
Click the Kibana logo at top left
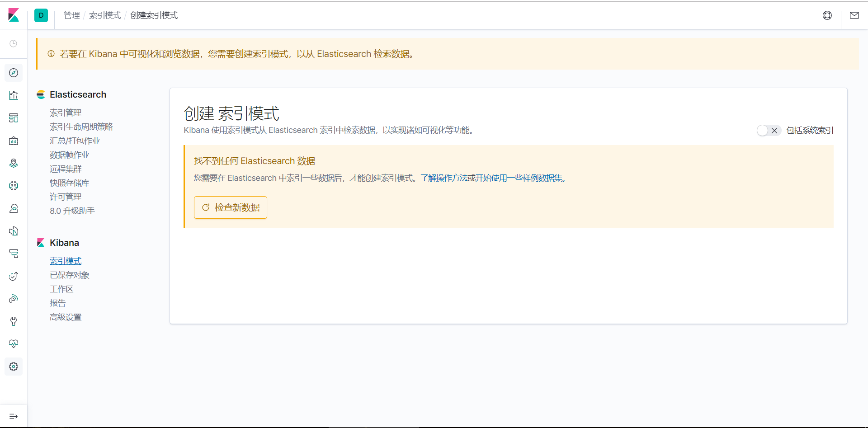[14, 15]
